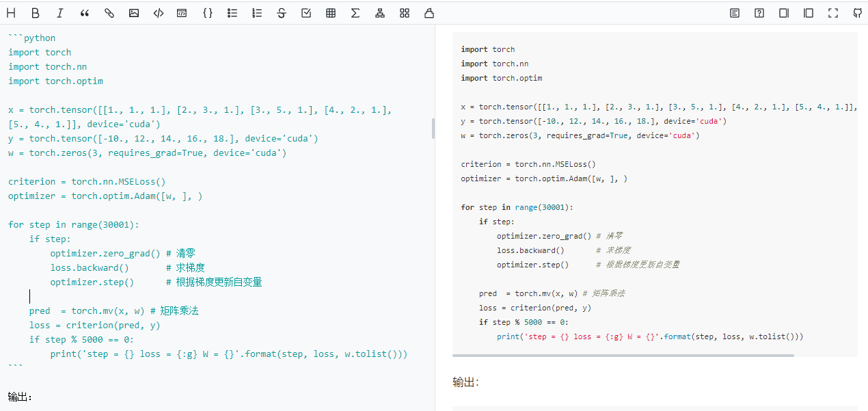Insert an unordered bullet list
The height and width of the screenshot is (411, 868).
(x=232, y=13)
